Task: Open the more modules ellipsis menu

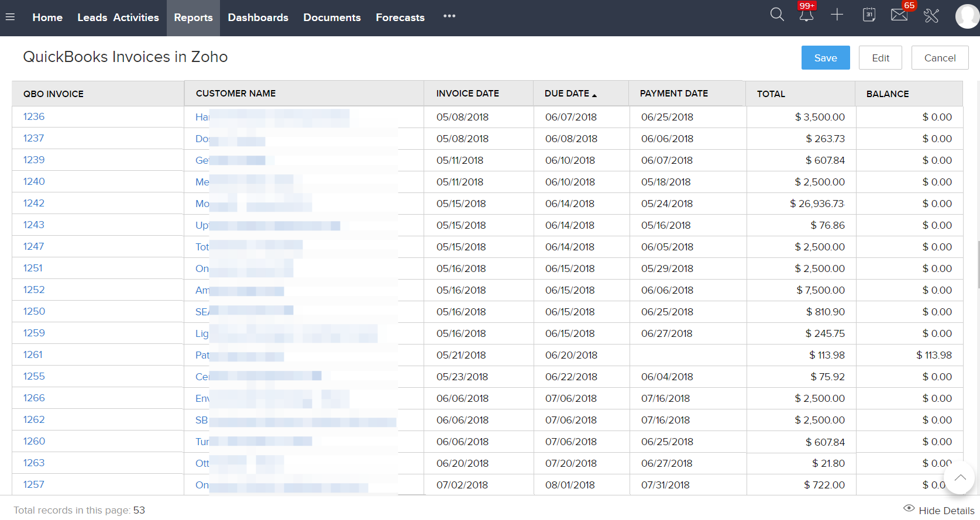Action: pyautogui.click(x=449, y=16)
